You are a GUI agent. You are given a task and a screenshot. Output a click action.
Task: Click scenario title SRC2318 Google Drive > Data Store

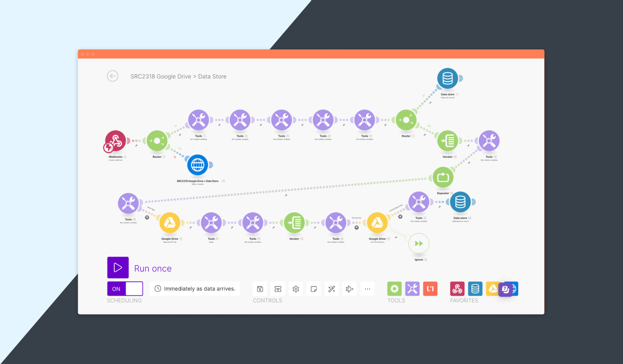[179, 76]
